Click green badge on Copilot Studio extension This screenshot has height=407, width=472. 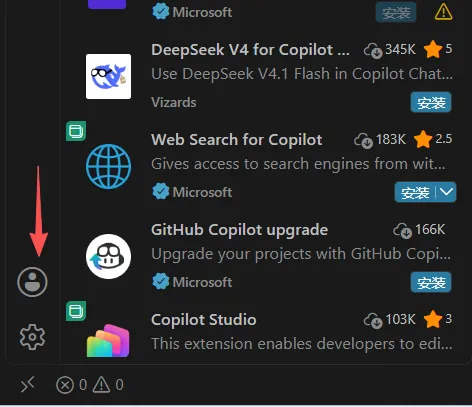(76, 311)
